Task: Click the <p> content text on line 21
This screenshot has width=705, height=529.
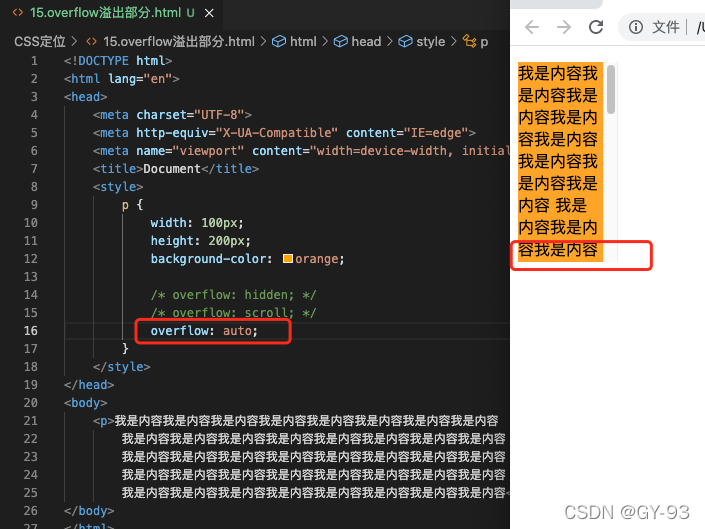Action: [x=306, y=421]
